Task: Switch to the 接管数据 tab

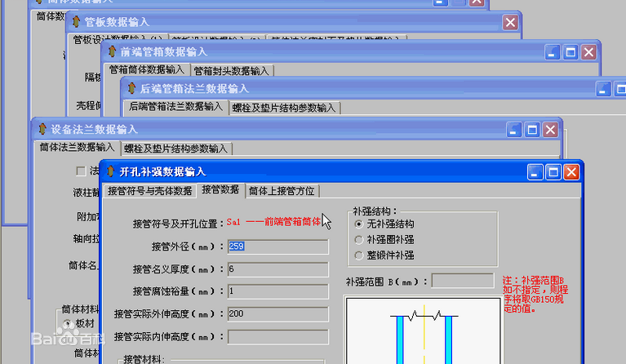Action: pos(220,189)
